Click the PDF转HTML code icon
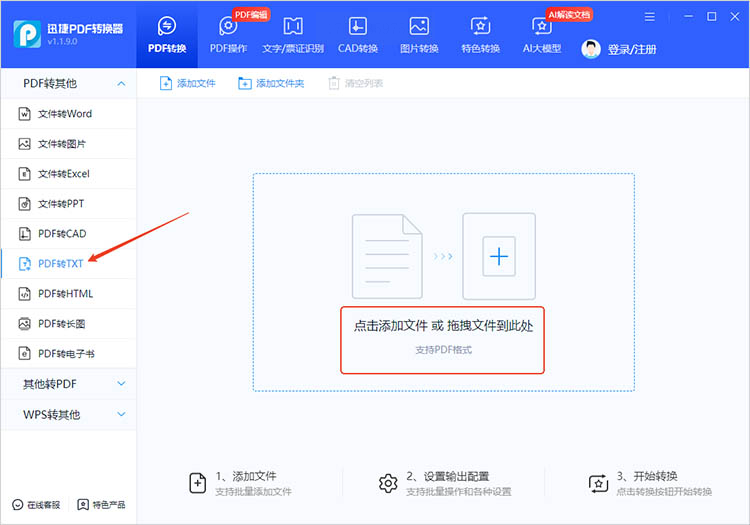This screenshot has height=525, width=750. coord(24,294)
